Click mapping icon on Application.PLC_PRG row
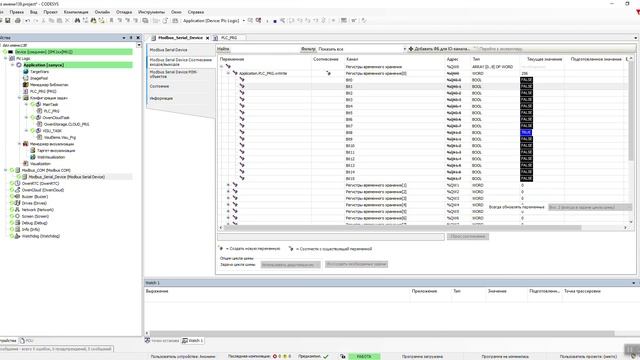The image size is (640, 360). [x=328, y=73]
